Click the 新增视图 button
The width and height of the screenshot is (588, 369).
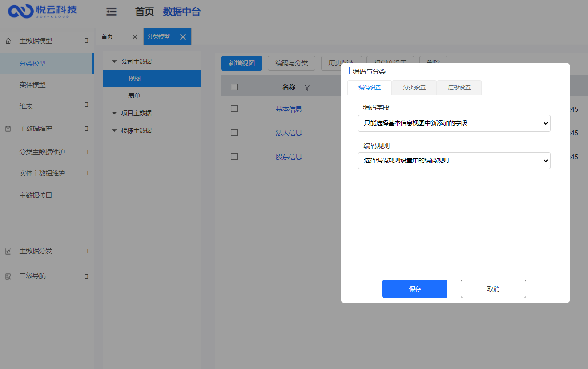coord(242,63)
